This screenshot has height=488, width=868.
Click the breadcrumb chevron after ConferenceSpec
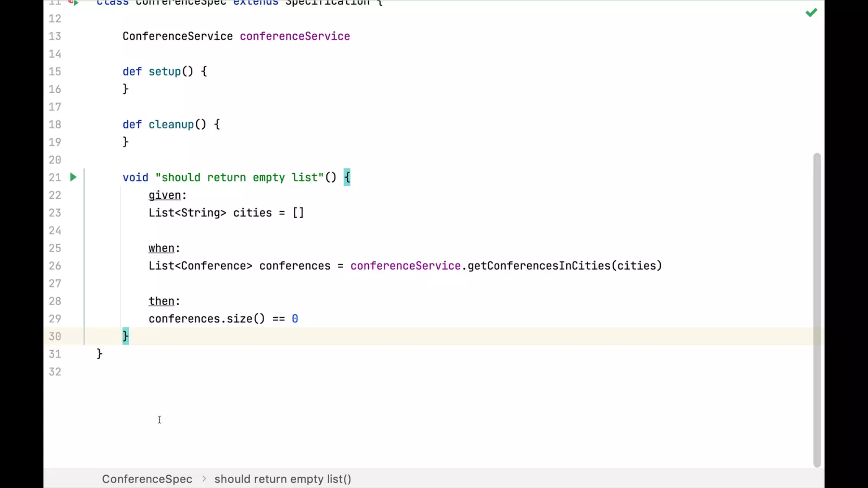204,479
